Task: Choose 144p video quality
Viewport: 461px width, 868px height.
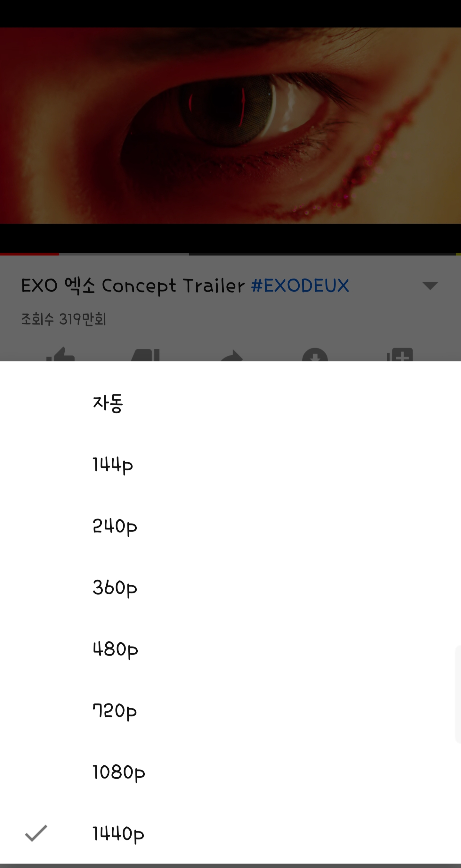Action: point(230,465)
